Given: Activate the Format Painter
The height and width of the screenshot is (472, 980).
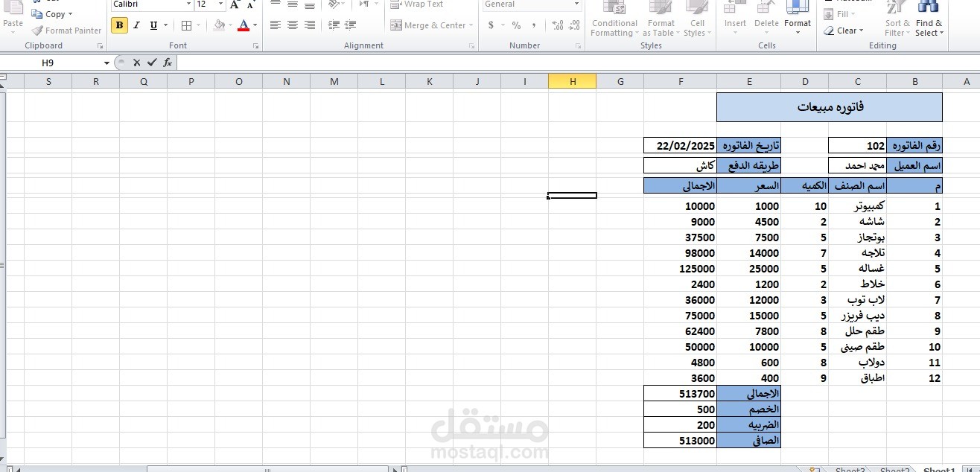Looking at the screenshot, I should click(x=66, y=31).
